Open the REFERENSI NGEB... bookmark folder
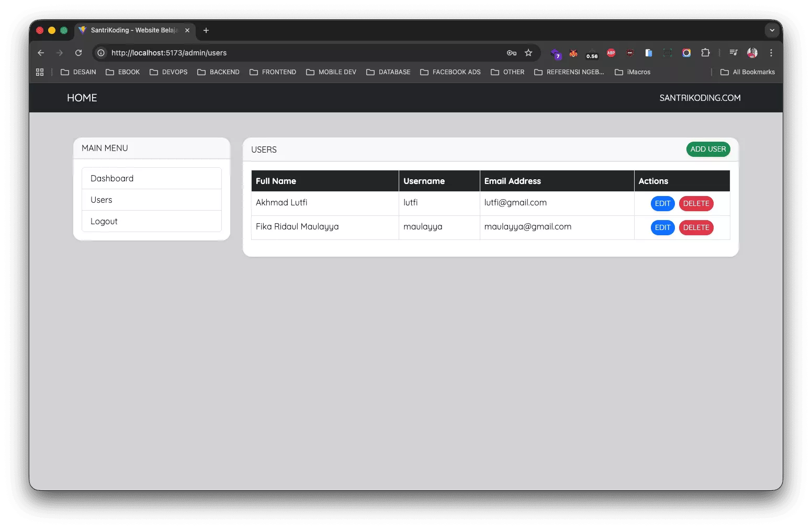Screen dimensions: 812x529 coord(569,72)
